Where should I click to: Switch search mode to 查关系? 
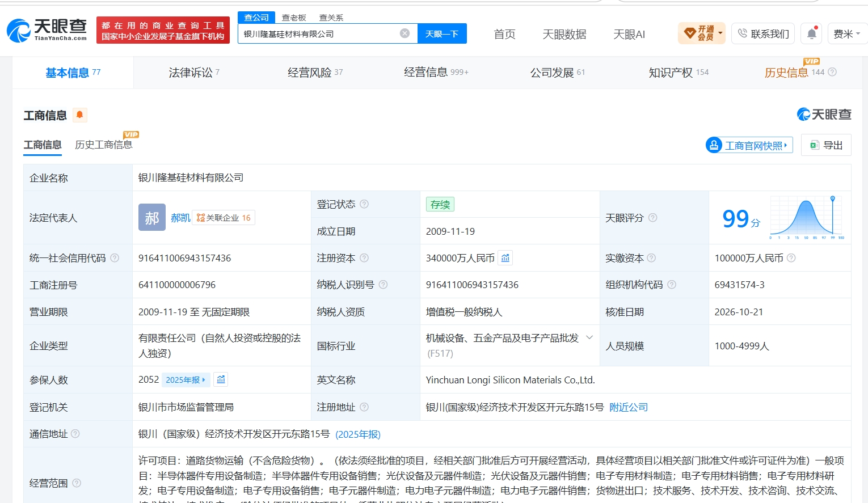pyautogui.click(x=331, y=18)
